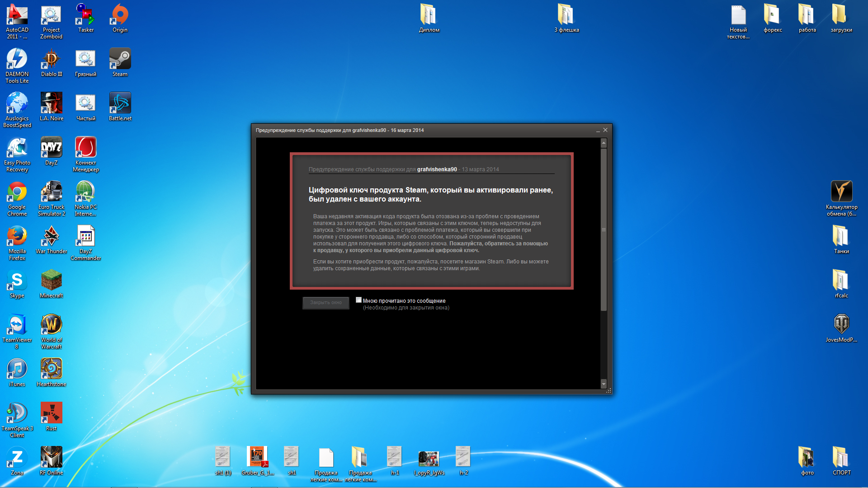Check 'Мною прочитано это сообщение' checkbox
This screenshot has width=868, height=488.
point(359,300)
